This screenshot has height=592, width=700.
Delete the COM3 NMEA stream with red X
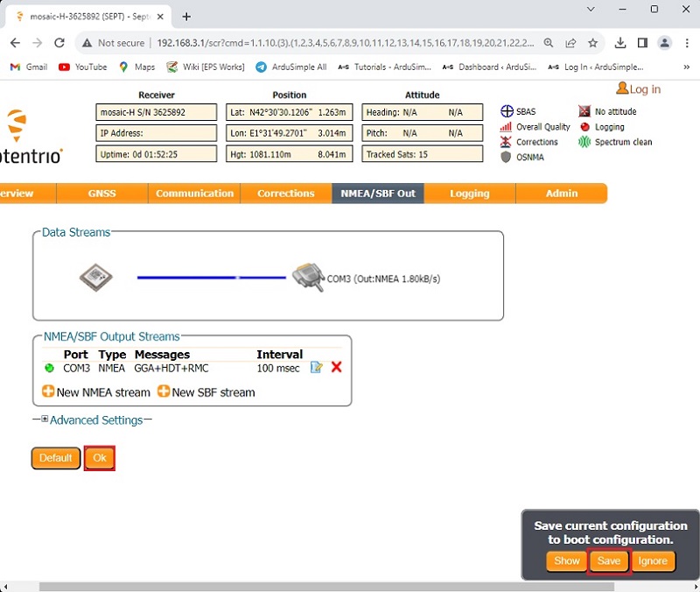[336, 368]
